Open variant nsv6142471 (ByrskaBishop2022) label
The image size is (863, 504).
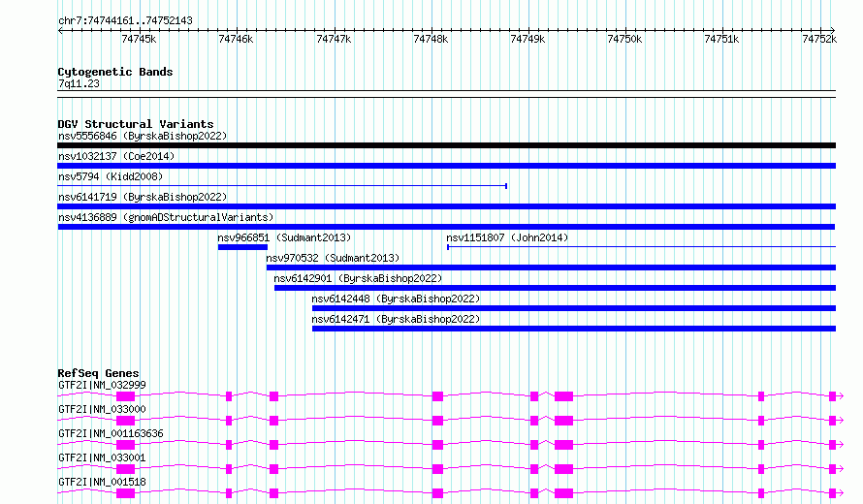point(396,319)
